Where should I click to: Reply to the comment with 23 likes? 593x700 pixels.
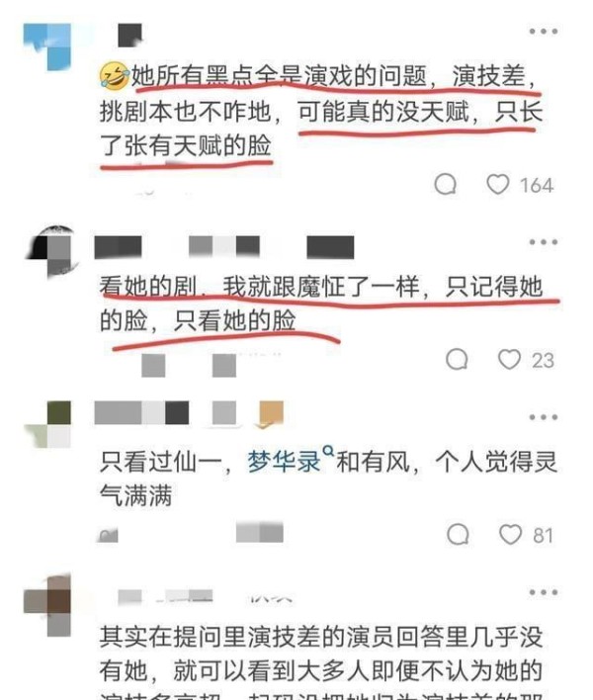click(x=457, y=359)
